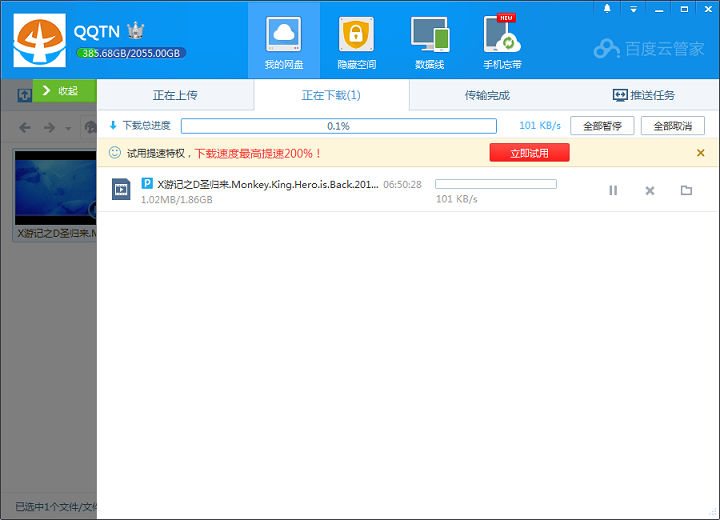The image size is (720, 520).
Task: Click the total download progress bar
Action: click(338, 126)
